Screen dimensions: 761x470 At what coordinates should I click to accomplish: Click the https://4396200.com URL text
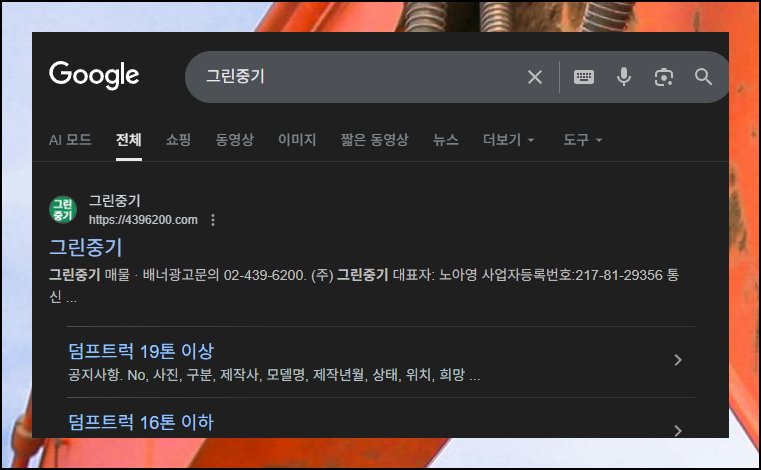point(143,220)
